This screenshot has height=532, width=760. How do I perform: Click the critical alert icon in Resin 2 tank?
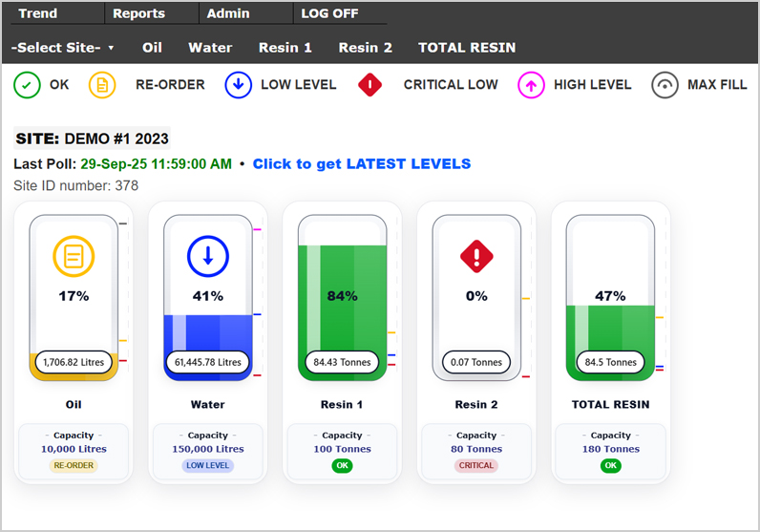476,256
